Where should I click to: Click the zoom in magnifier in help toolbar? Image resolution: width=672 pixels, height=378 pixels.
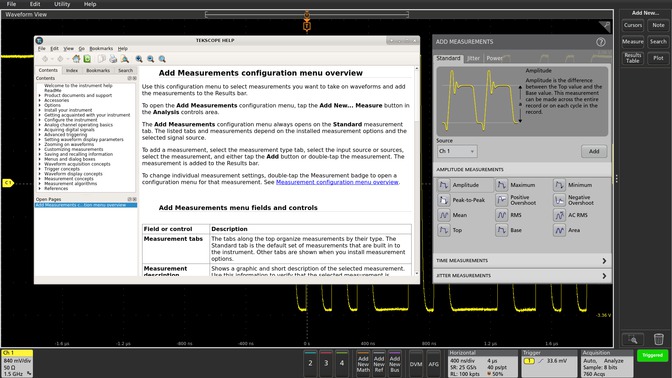[x=139, y=59]
